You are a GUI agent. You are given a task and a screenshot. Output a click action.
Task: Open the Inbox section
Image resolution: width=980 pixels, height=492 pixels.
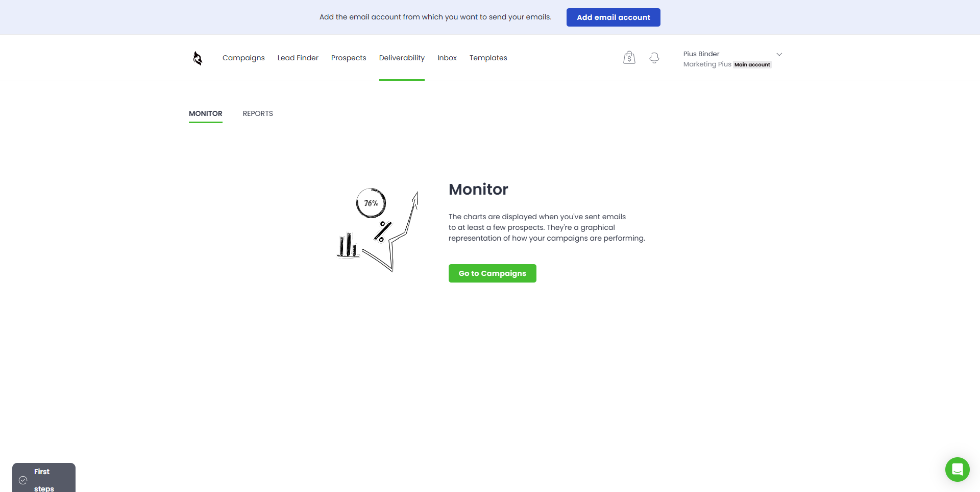tap(447, 58)
